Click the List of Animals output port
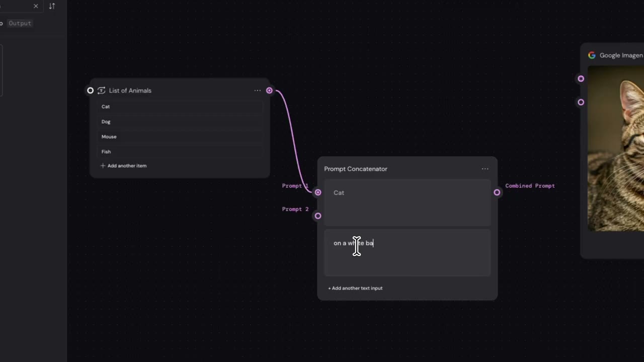The width and height of the screenshot is (644, 362). pyautogui.click(x=269, y=90)
